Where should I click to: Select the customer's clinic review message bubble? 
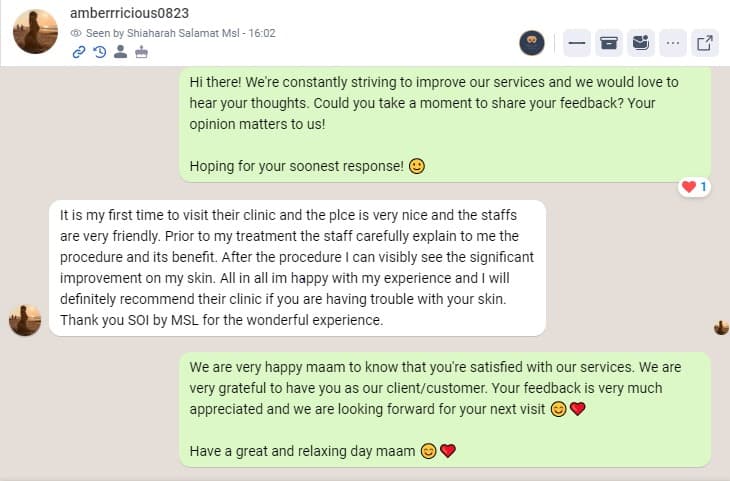pos(297,268)
